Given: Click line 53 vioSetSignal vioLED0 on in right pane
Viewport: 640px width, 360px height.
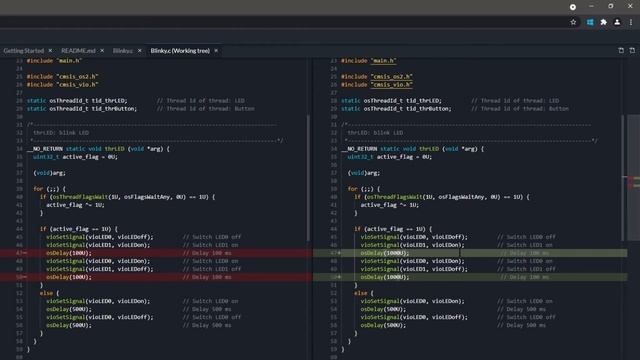Looking at the screenshot, I should click(x=413, y=301).
